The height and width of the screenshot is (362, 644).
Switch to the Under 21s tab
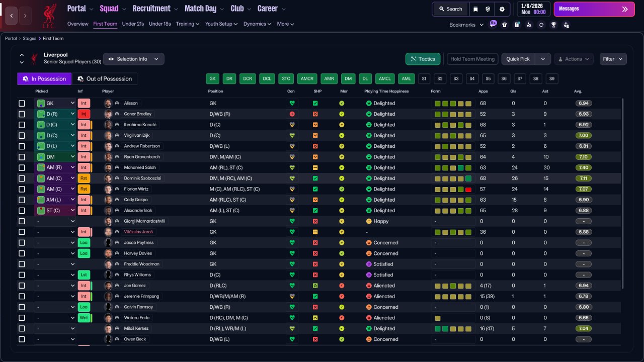click(x=133, y=24)
